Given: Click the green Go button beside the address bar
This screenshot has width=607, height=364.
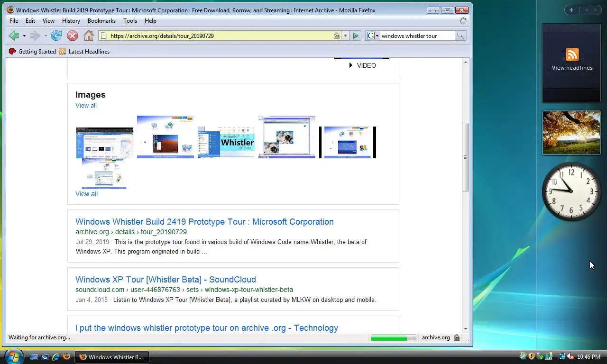Looking at the screenshot, I should pos(356,36).
